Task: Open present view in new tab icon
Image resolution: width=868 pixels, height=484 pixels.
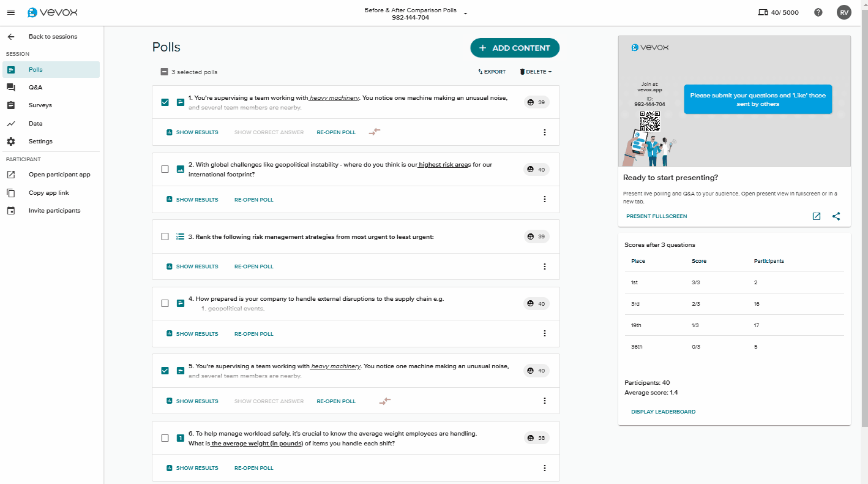Action: pos(817,216)
